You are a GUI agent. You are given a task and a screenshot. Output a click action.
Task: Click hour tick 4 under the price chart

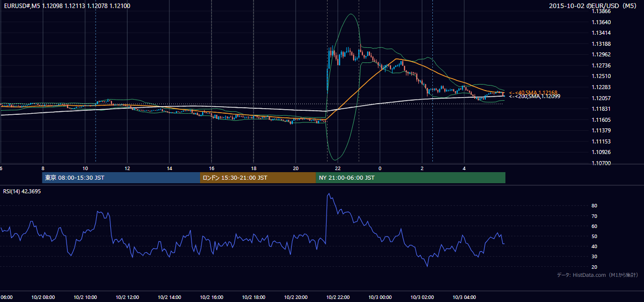464,168
